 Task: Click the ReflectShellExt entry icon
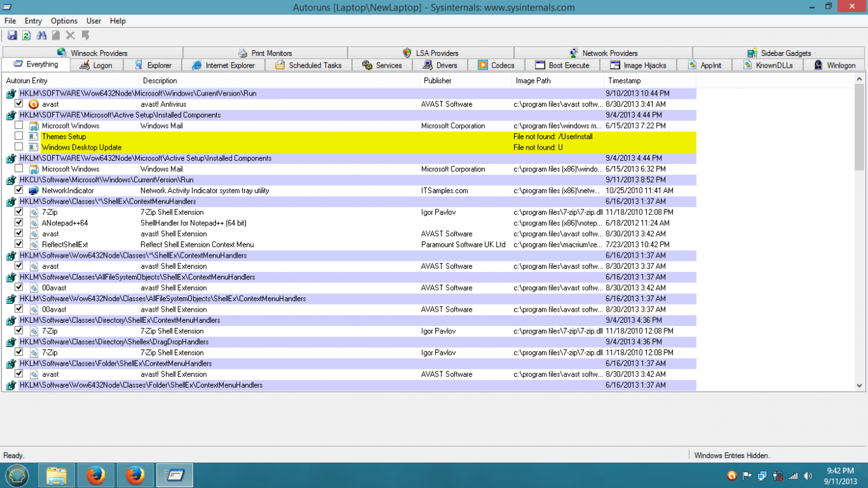point(34,245)
